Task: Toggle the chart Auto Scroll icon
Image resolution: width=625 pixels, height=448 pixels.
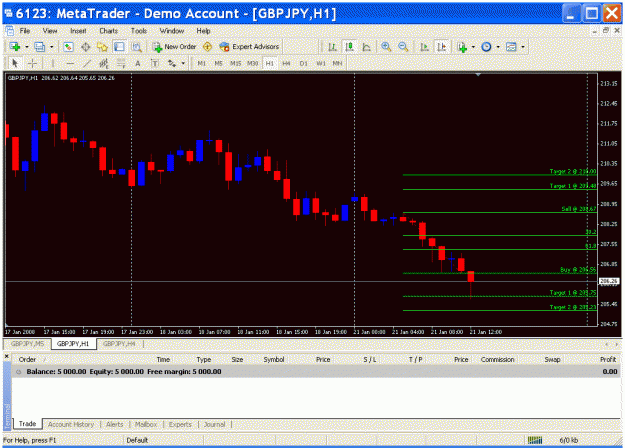Action: 424,47
